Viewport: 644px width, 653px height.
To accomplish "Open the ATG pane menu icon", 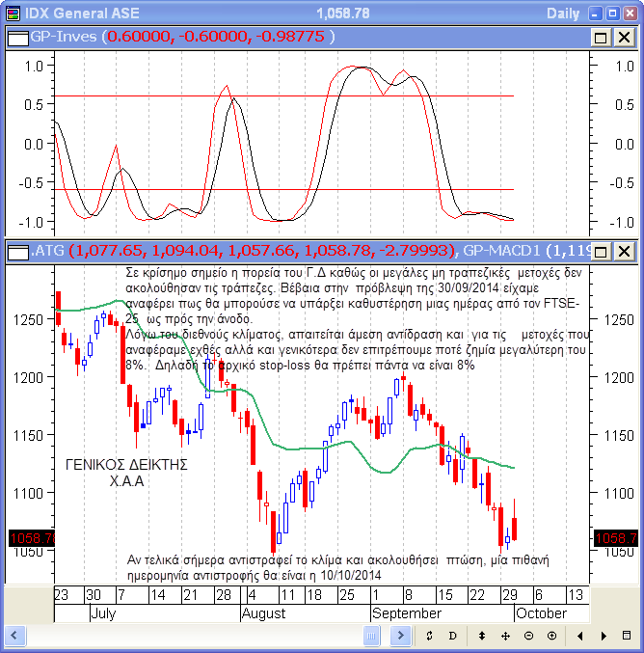I will pyautogui.click(x=17, y=252).
